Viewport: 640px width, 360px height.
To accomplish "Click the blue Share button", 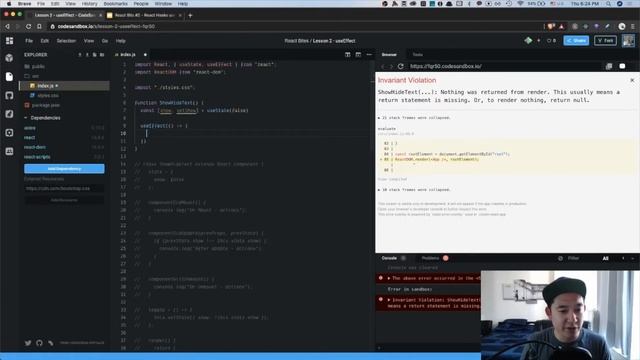I will [576, 40].
